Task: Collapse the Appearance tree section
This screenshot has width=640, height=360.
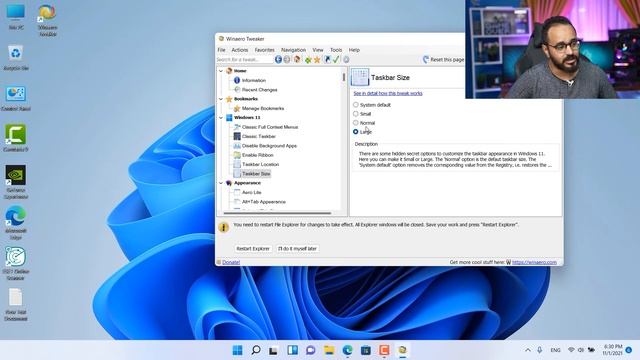Action: pos(221,183)
